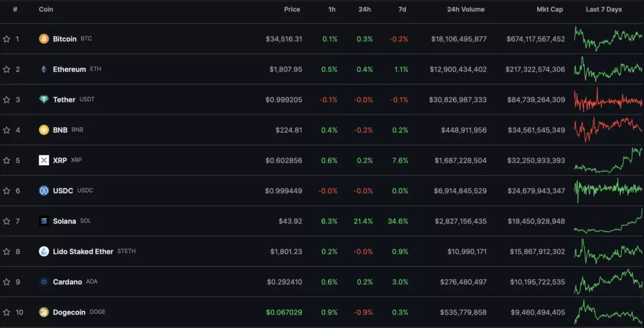This screenshot has height=328, width=644.
Task: Click Solana 24h change 21.4%
Action: pos(363,221)
